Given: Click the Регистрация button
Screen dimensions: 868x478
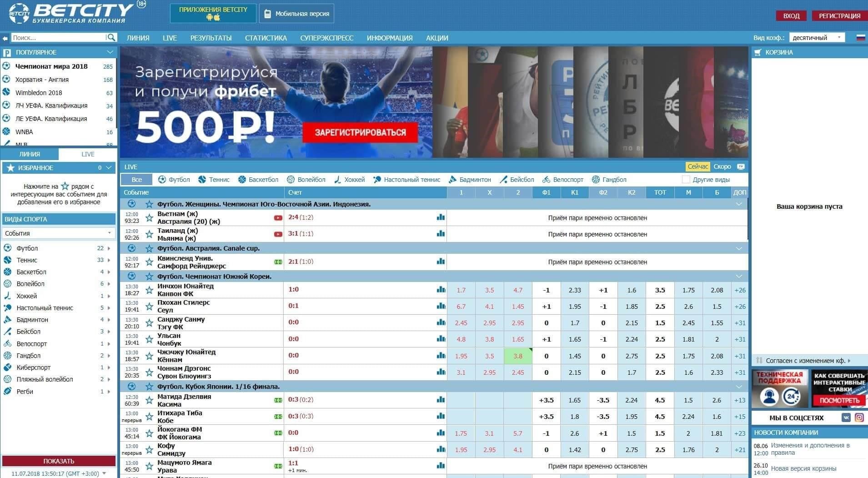Looking at the screenshot, I should pyautogui.click(x=839, y=16).
